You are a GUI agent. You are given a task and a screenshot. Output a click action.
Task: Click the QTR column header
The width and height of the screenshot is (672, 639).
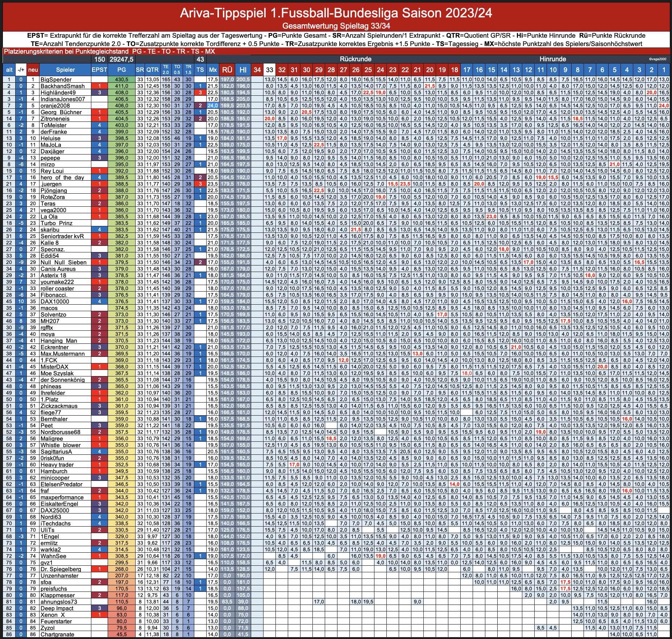pos(153,70)
